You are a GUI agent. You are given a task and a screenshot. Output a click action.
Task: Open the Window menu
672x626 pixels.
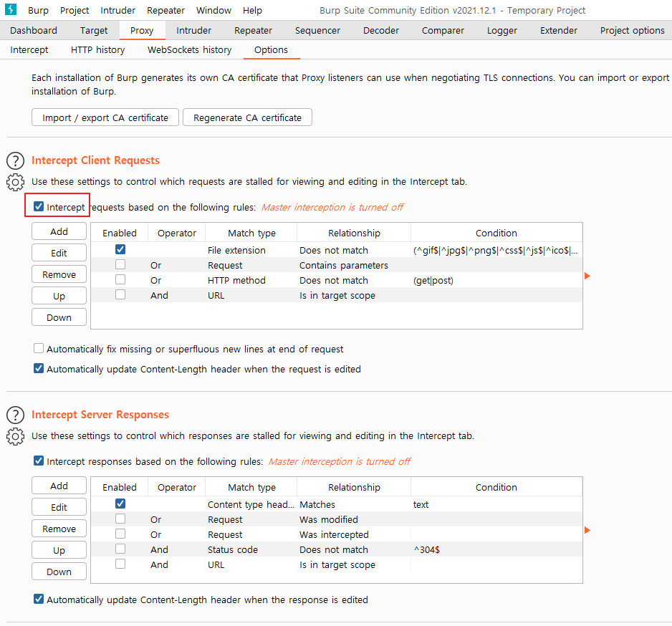point(213,10)
